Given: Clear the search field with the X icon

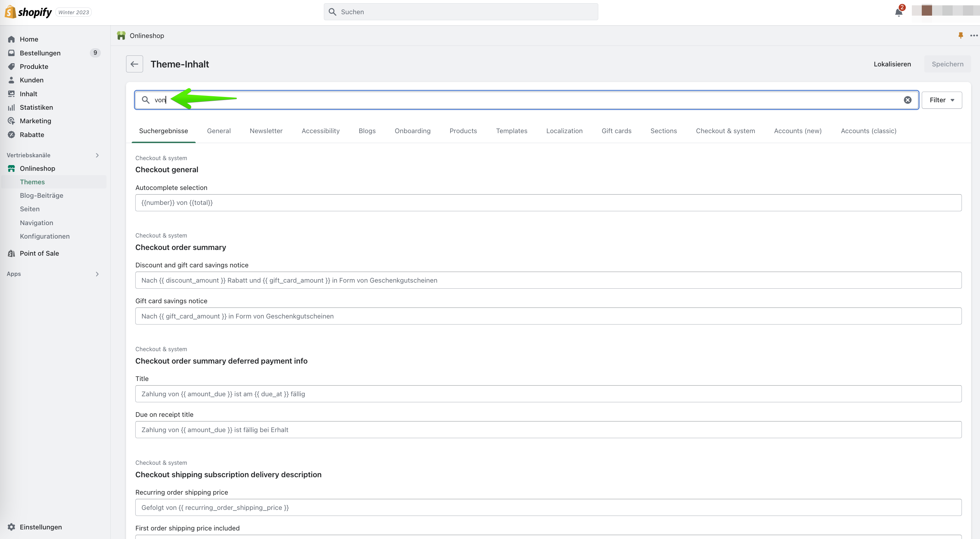Looking at the screenshot, I should [907, 100].
